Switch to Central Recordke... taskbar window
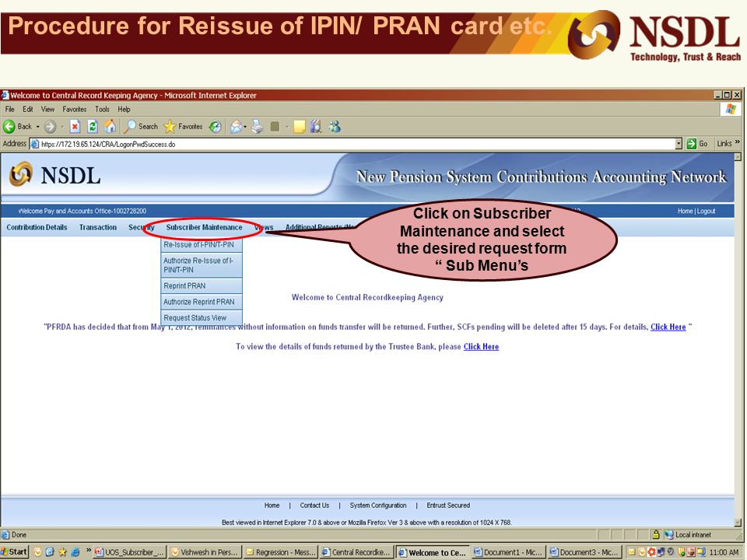Viewport: 747px width, 560px height. (357, 552)
